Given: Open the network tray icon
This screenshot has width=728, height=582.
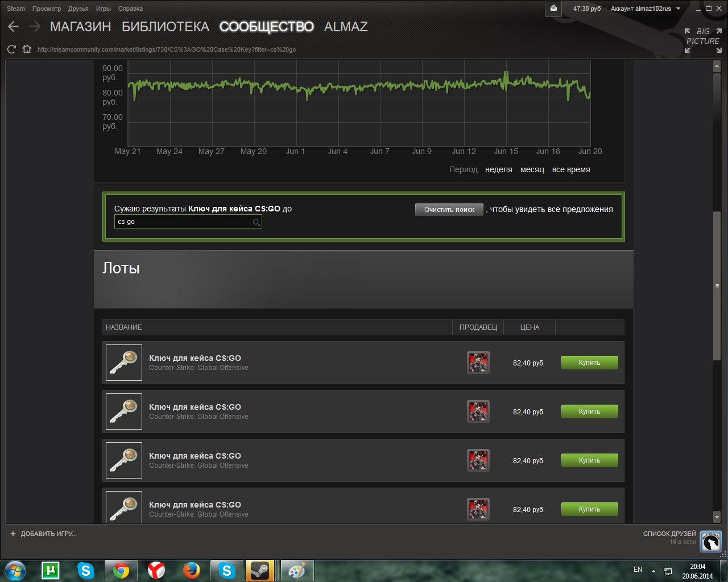Looking at the screenshot, I should (x=668, y=571).
